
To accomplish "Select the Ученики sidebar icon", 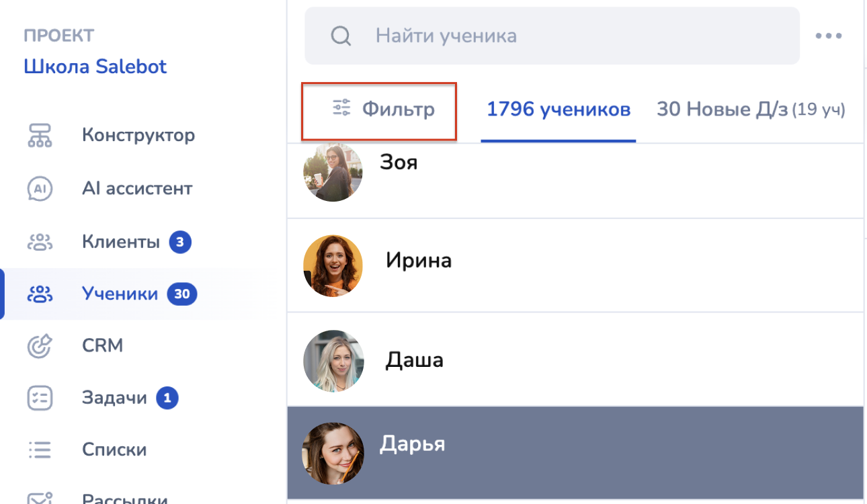I will tap(40, 294).
